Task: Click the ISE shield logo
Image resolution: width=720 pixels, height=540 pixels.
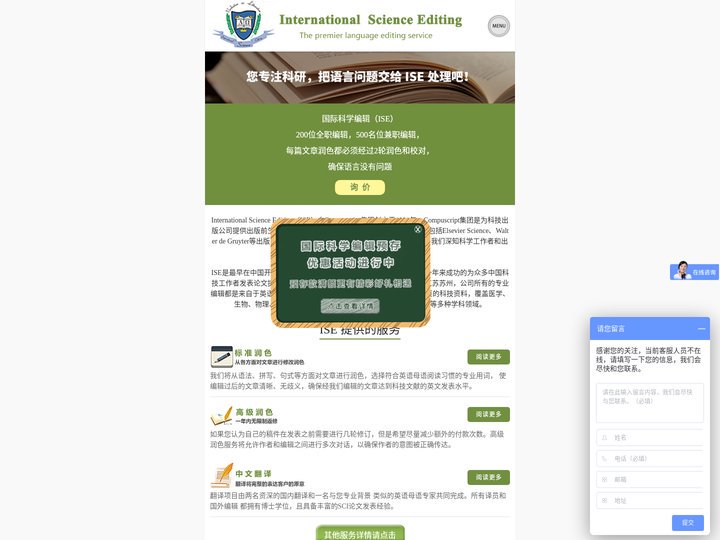Action: pyautogui.click(x=243, y=24)
